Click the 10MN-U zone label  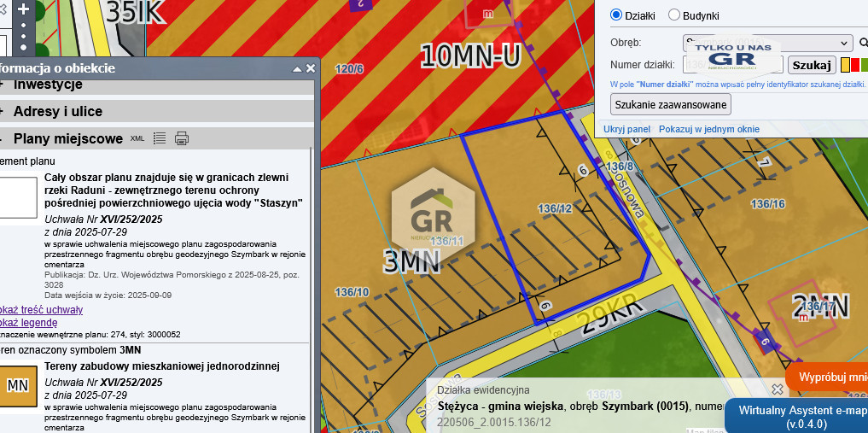coord(471,56)
